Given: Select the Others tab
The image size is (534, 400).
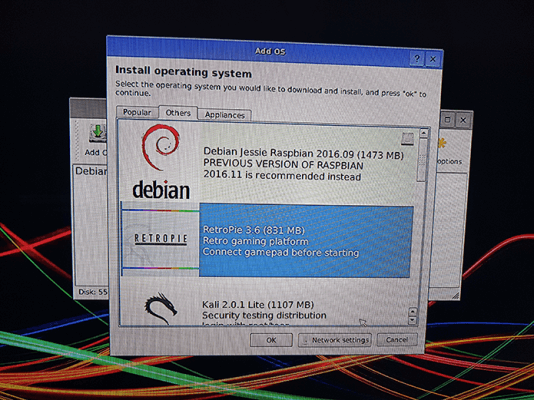Looking at the screenshot, I should (x=178, y=113).
